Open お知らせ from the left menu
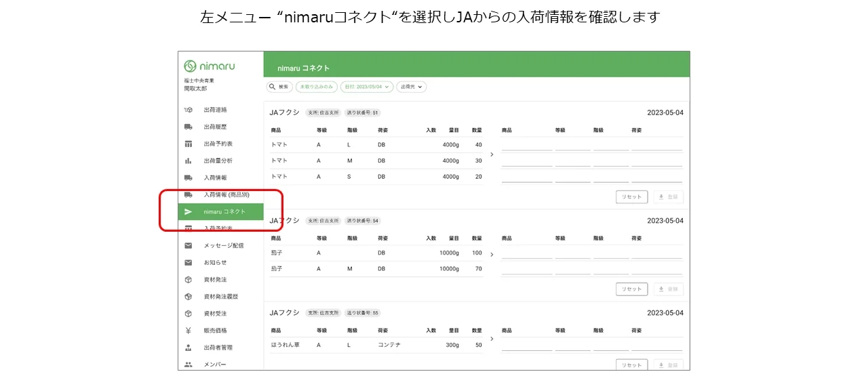Viewport: 868px width, 376px height. click(215, 262)
